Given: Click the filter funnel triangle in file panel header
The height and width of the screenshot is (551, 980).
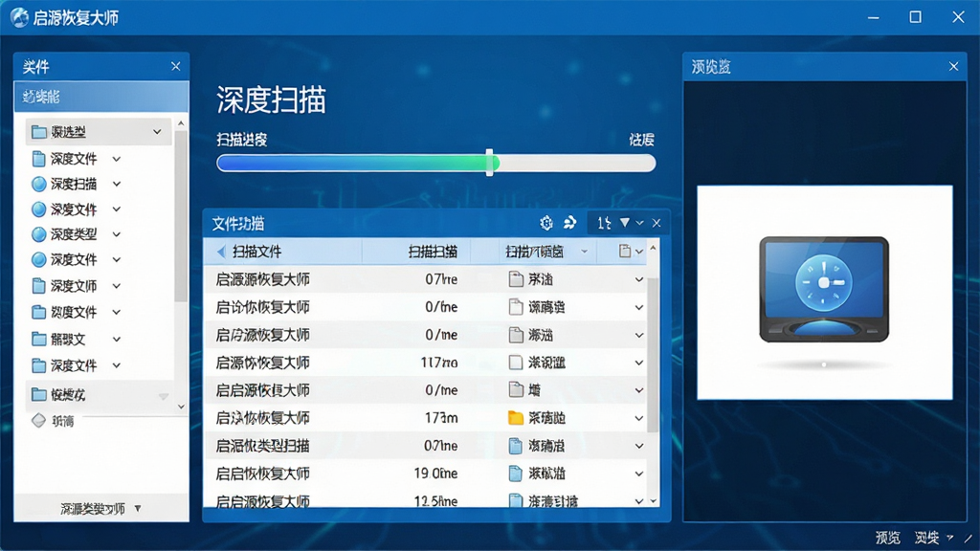Looking at the screenshot, I should point(624,222).
